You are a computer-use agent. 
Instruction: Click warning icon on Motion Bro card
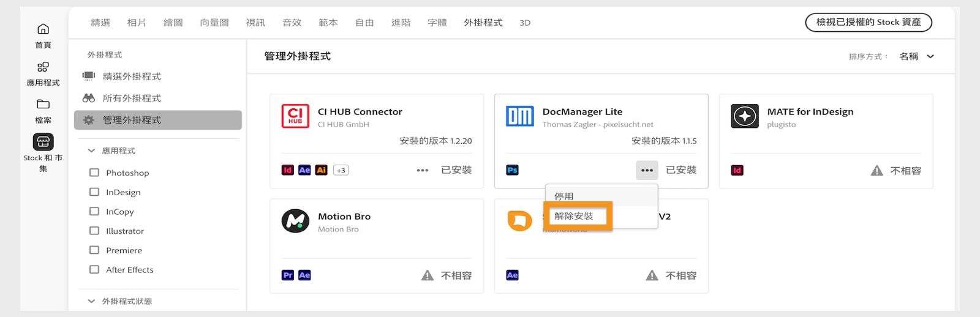point(428,275)
